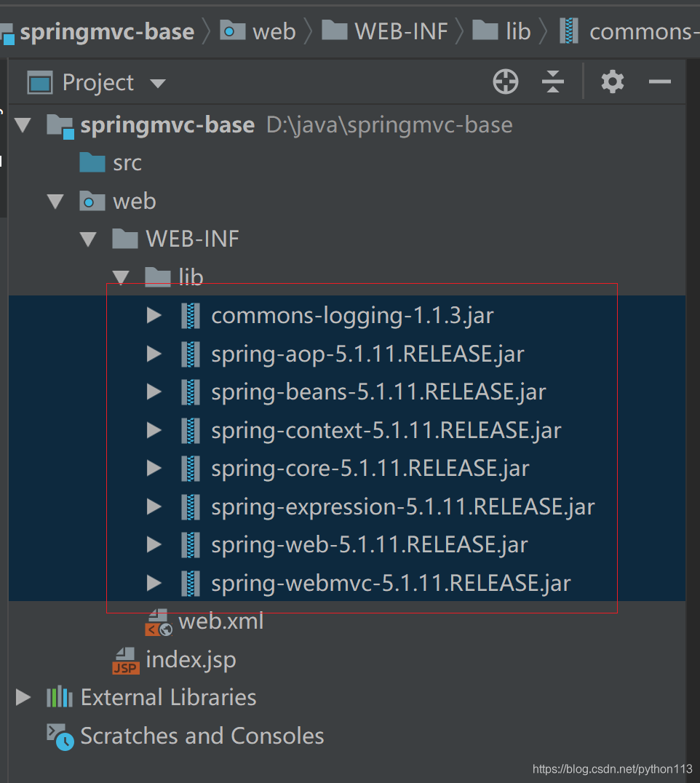Image resolution: width=700 pixels, height=783 pixels.
Task: Expand spring-core-5.1.11.RELEASE.jar arrow
Action: coord(154,469)
